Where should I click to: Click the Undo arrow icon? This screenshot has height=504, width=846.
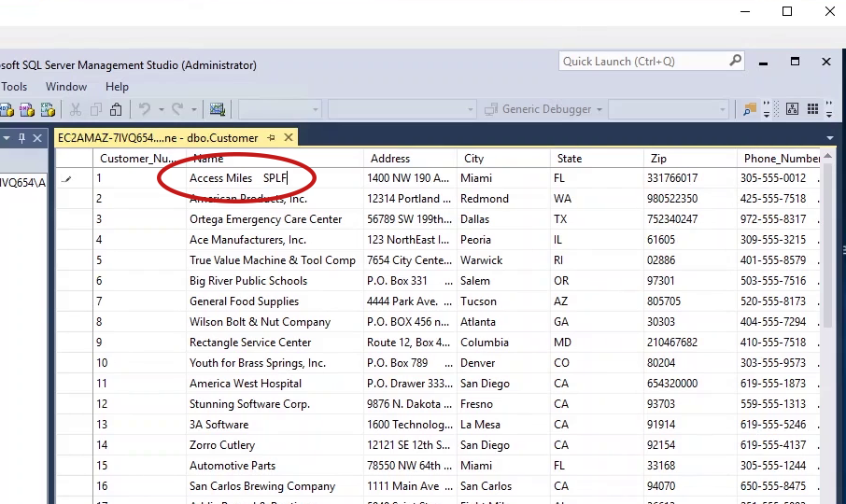144,109
